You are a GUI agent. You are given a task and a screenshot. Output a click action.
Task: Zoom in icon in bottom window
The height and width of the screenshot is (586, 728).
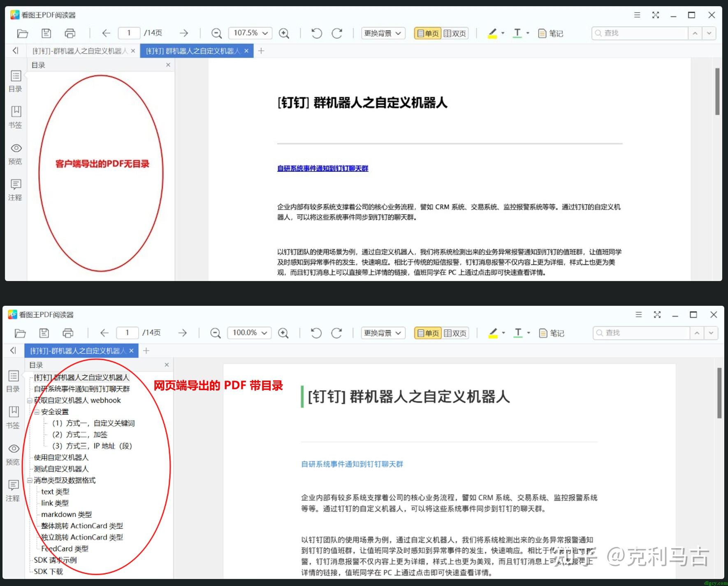point(283,333)
